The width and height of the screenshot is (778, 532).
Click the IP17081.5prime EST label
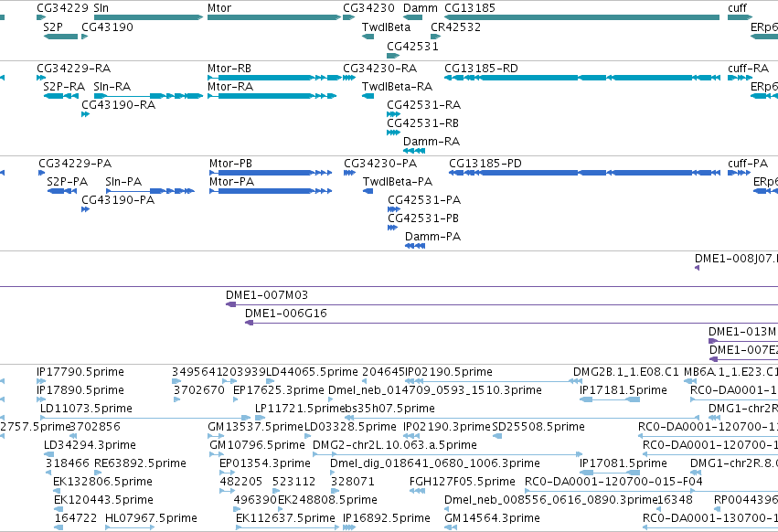(x=623, y=463)
